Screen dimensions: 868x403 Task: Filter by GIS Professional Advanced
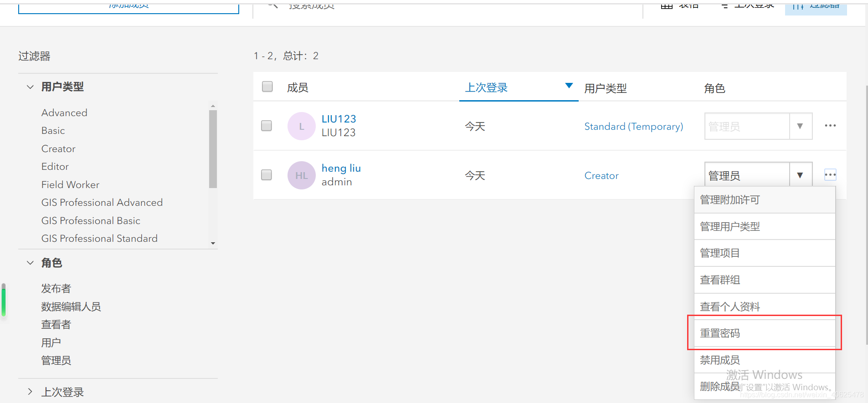[x=102, y=203]
